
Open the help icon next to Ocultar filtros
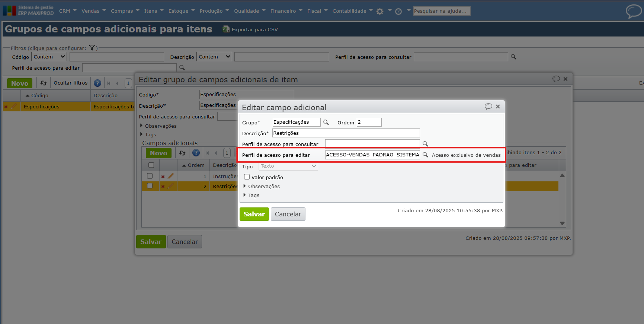point(97,83)
